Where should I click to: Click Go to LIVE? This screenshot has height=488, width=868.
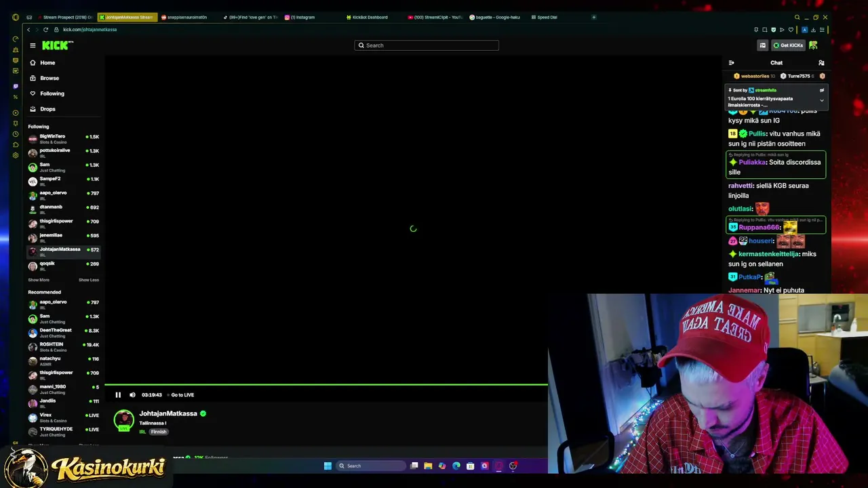(x=182, y=394)
